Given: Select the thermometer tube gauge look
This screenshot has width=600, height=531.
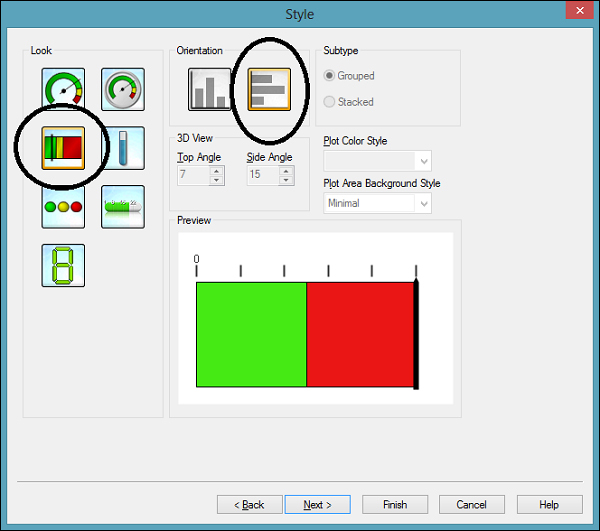Looking at the screenshot, I should click(x=123, y=148).
